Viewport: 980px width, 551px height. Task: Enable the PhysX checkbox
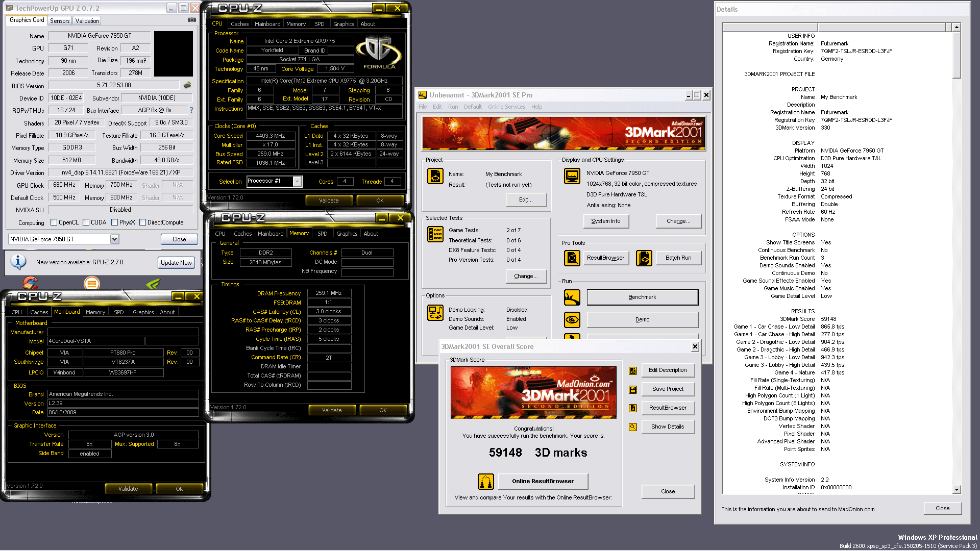[x=114, y=222]
